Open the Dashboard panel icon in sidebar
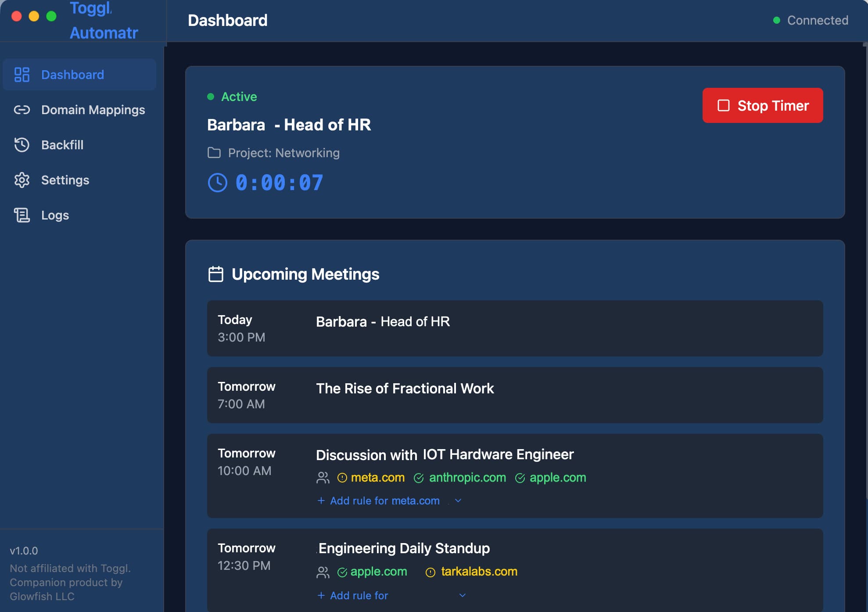 (22, 75)
